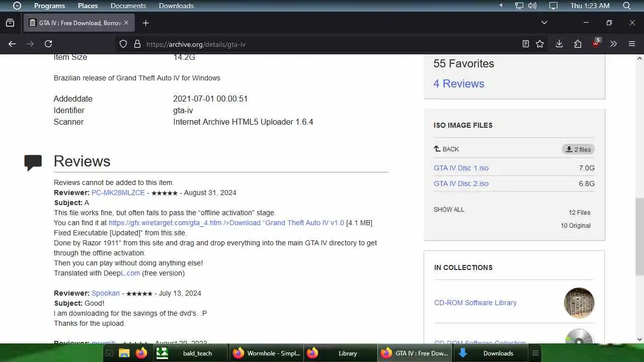Open notifications tray icon
The width and height of the screenshot is (644, 362).
(553, 6)
